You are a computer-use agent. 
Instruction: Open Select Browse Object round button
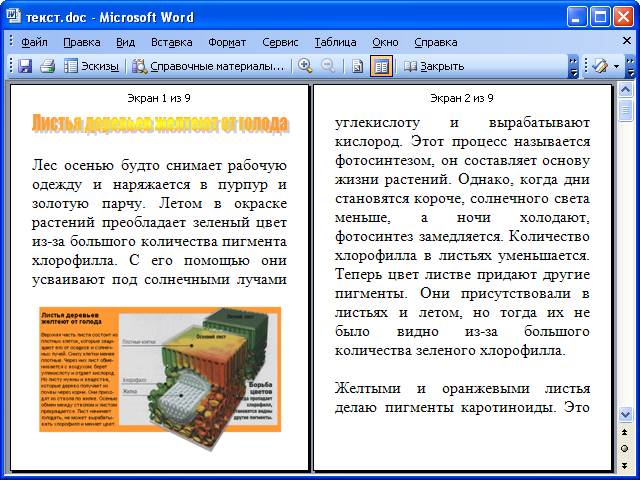(x=625, y=449)
